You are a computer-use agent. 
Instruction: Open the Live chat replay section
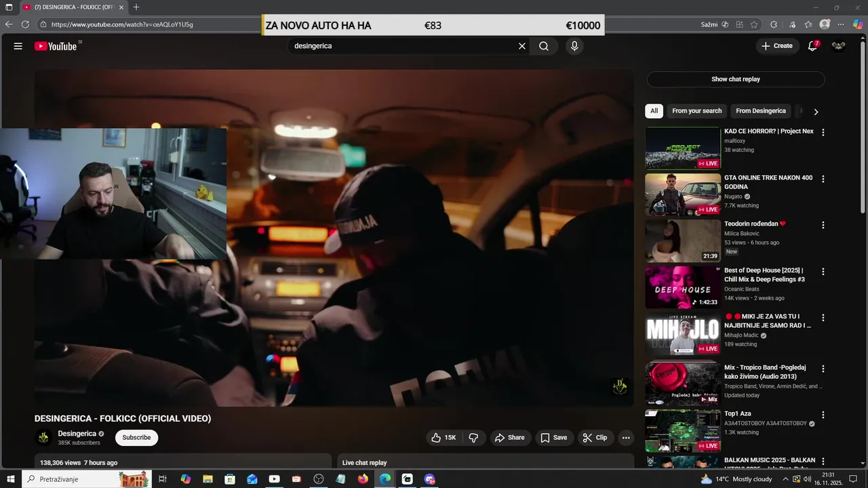[x=486, y=462]
